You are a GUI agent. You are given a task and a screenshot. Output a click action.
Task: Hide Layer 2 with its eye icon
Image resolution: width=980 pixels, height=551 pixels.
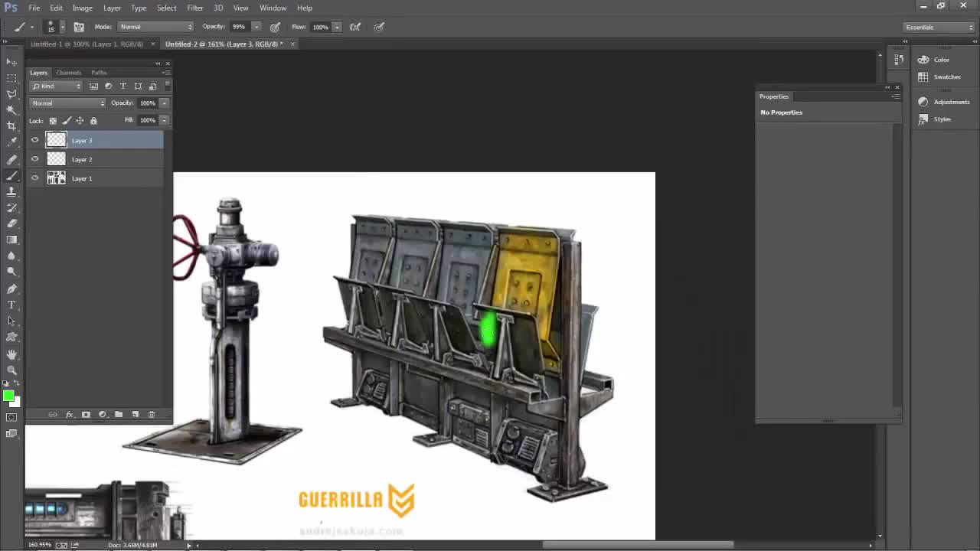pyautogui.click(x=34, y=159)
